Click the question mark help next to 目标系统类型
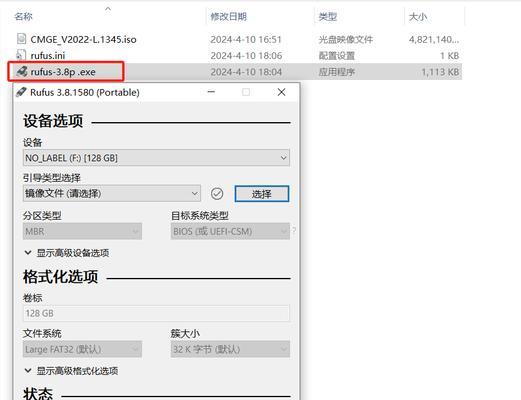This screenshot has width=521, height=400. pos(294,230)
